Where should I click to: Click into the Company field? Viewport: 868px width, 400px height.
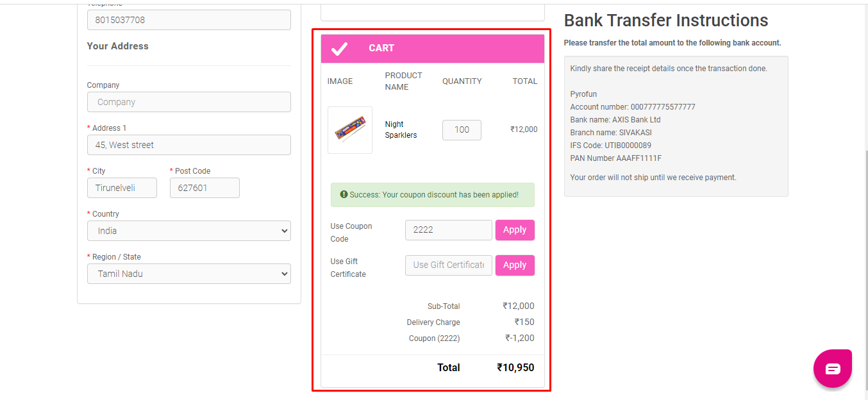click(x=189, y=102)
